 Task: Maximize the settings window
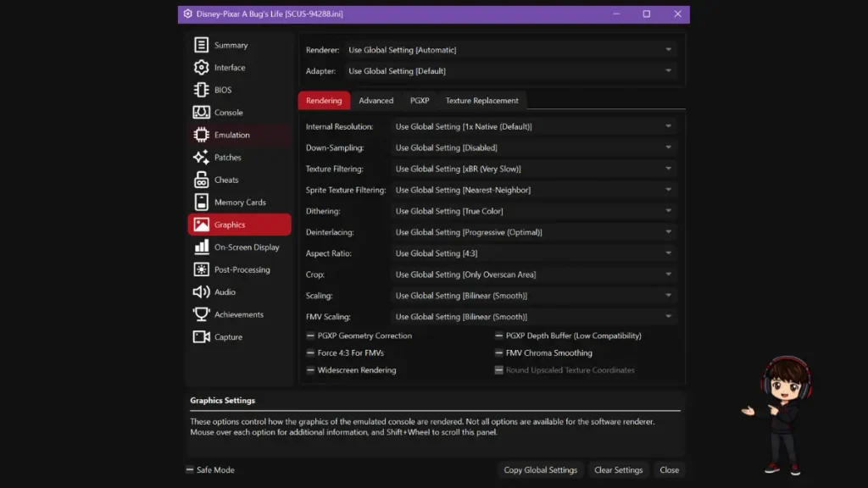point(647,14)
